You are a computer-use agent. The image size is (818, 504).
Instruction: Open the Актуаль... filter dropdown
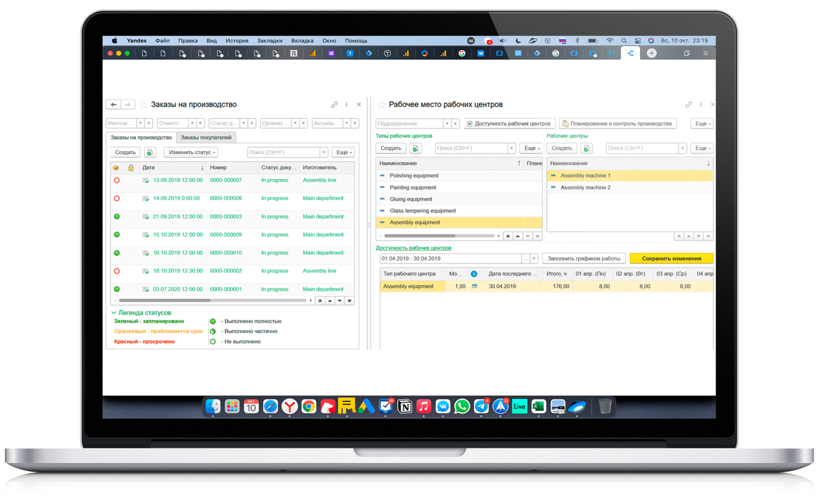pyautogui.click(x=347, y=123)
